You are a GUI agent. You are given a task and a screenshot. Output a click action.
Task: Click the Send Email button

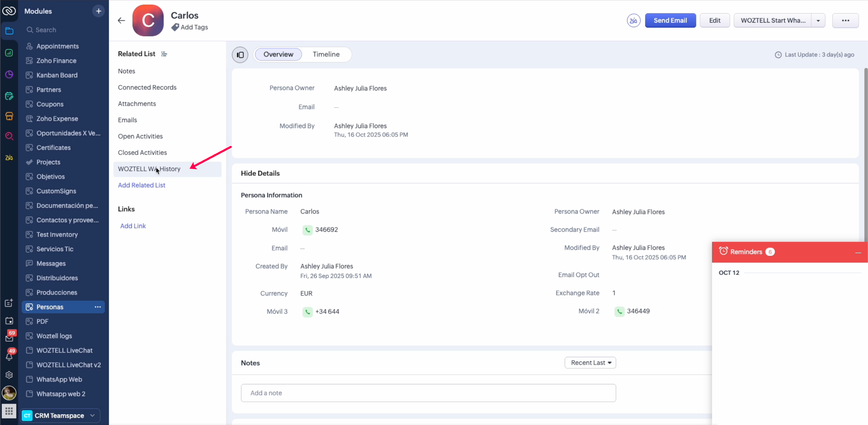click(670, 20)
